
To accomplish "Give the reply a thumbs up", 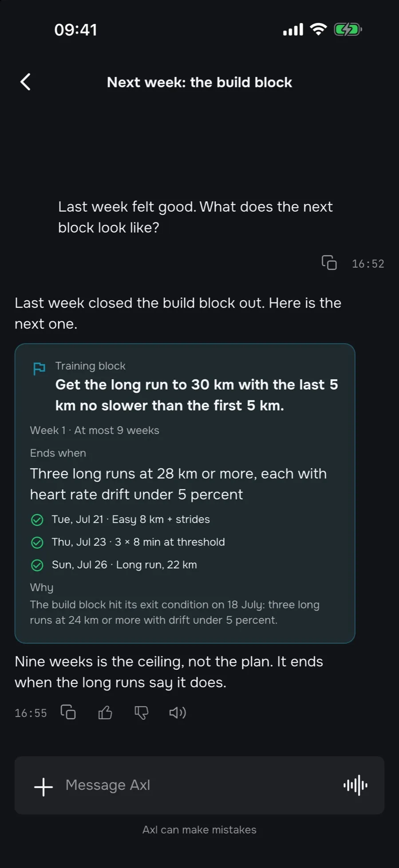I will [x=105, y=713].
